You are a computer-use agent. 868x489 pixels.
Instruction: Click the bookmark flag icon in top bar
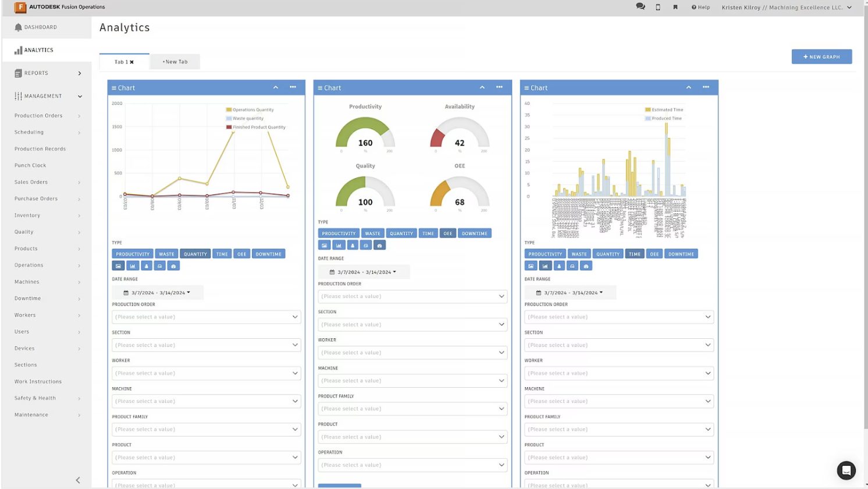675,8
